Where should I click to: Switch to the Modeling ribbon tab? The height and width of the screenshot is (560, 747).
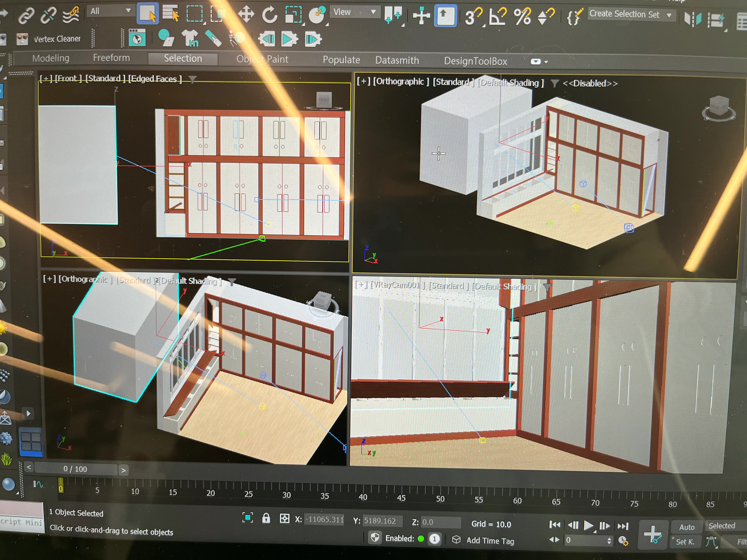51,58
